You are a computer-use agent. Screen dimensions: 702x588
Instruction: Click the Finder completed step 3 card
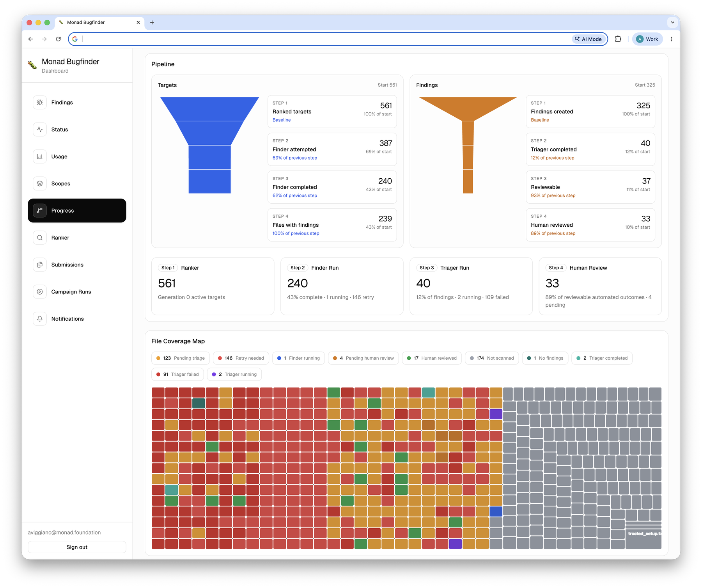[x=332, y=187]
